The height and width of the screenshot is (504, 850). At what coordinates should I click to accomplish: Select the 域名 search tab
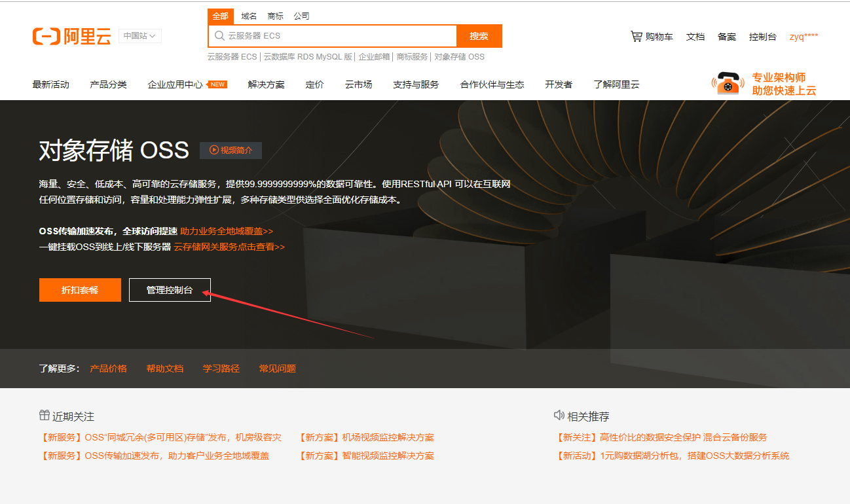(x=249, y=16)
